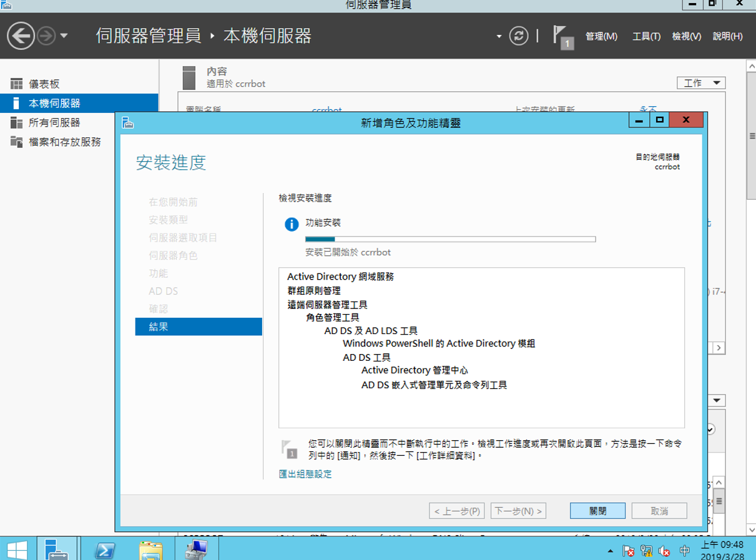Click Active Directory 管理中心 entry
The width and height of the screenshot is (756, 560).
(415, 370)
